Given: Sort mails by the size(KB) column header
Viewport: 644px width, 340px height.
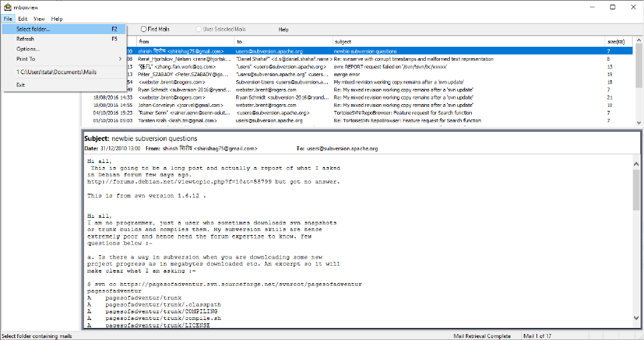Looking at the screenshot, I should (619, 41).
